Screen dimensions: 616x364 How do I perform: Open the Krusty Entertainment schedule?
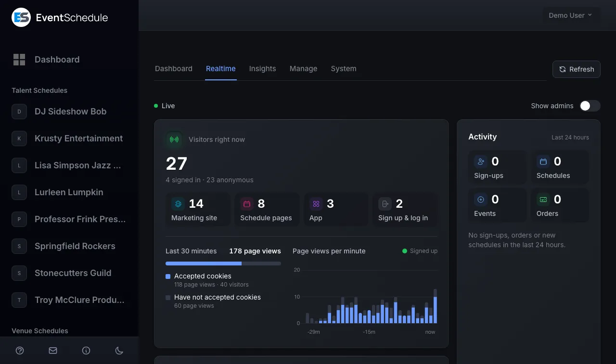click(x=69, y=138)
